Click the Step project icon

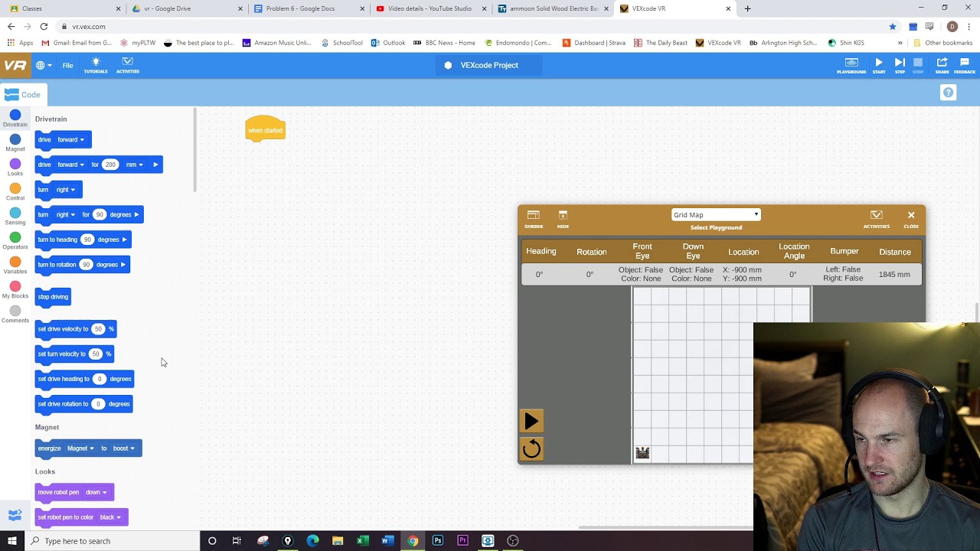(x=900, y=65)
